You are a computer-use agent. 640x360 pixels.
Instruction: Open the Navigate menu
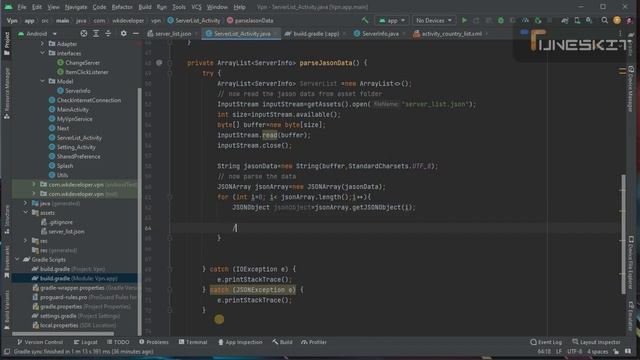76,7
